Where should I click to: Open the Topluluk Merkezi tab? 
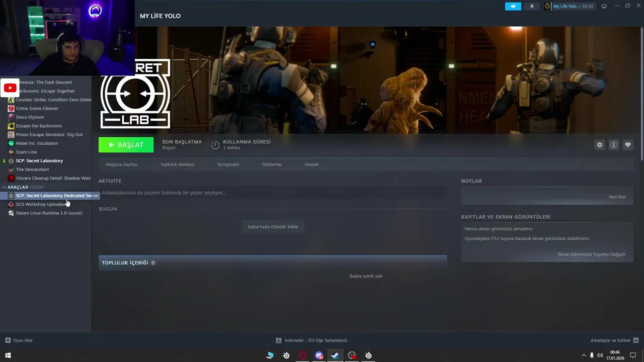tap(177, 164)
